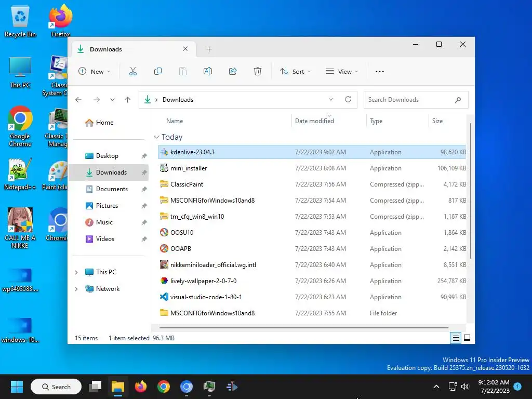Viewport: 532px width, 399px height.
Task: Open Task View on the taskbar
Action: tap(95, 387)
